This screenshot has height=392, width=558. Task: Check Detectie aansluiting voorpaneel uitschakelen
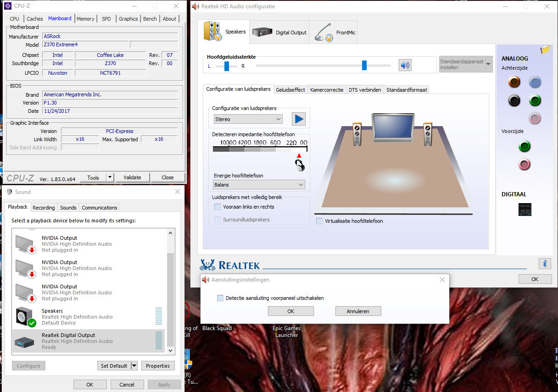220,298
